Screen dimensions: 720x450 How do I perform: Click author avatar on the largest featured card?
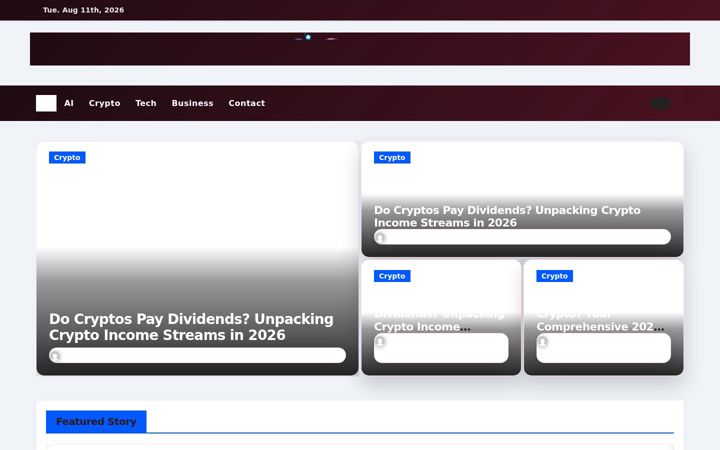56,356
